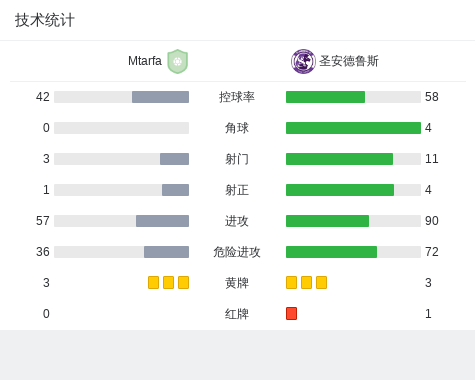Click the green 射门 bar showing 11
Screen dimensions: 475x380
click(x=339, y=159)
